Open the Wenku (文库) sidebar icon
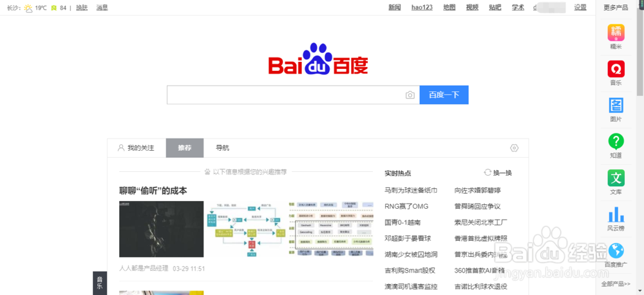The width and height of the screenshot is (644, 295). coord(616,178)
